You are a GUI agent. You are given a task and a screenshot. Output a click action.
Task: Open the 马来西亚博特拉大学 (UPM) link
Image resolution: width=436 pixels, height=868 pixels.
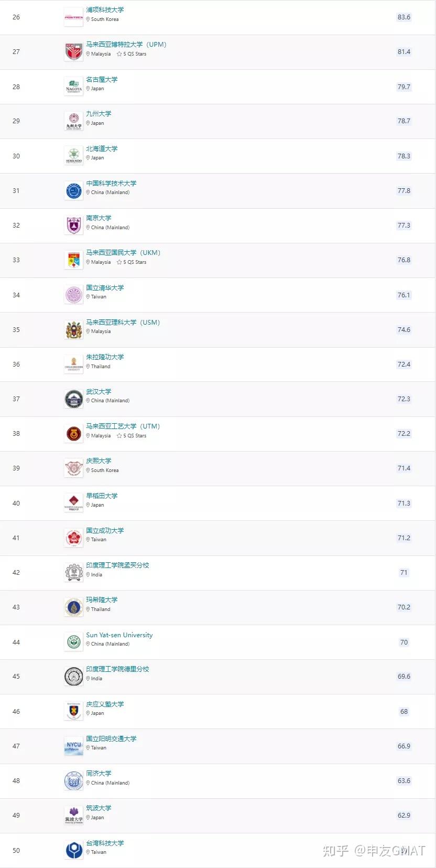coord(126,45)
